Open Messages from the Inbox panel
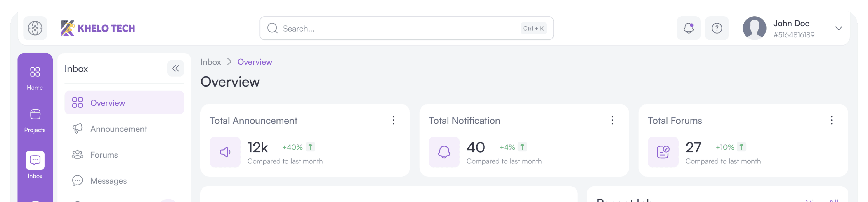The image size is (868, 202). pyautogui.click(x=108, y=181)
